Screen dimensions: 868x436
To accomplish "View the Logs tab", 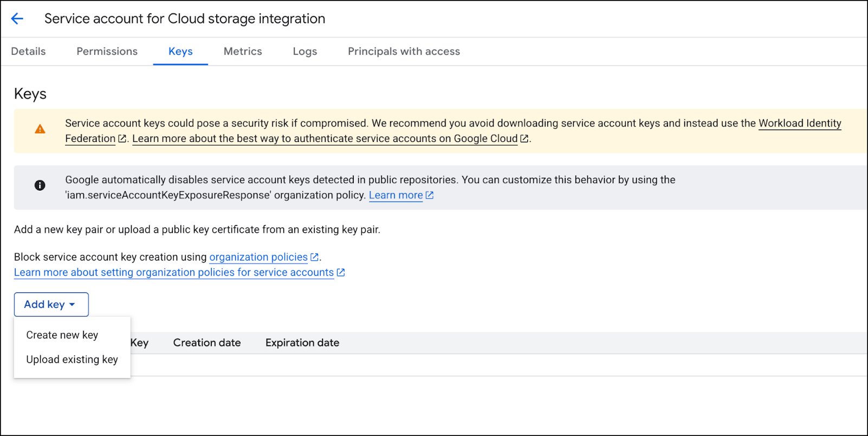I will point(305,51).
